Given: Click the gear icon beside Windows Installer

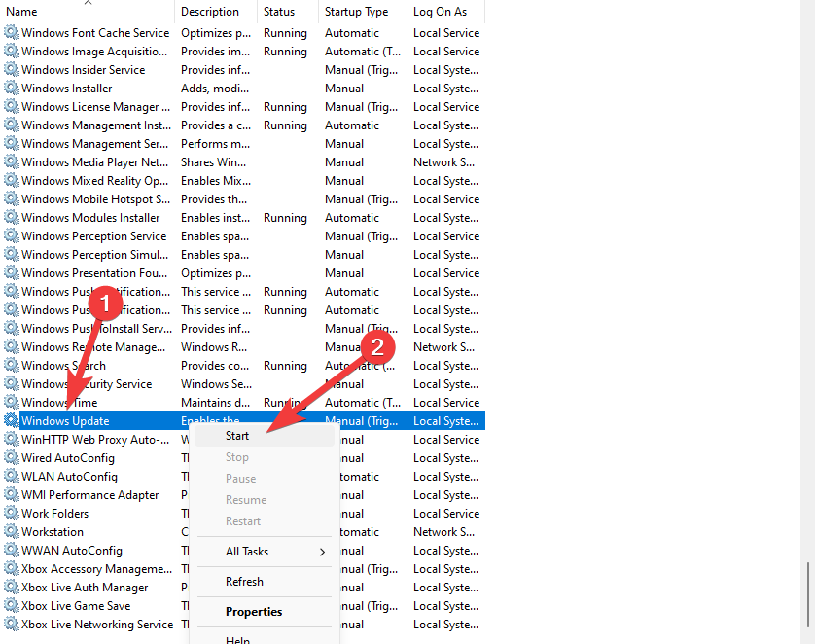Looking at the screenshot, I should 12,89.
